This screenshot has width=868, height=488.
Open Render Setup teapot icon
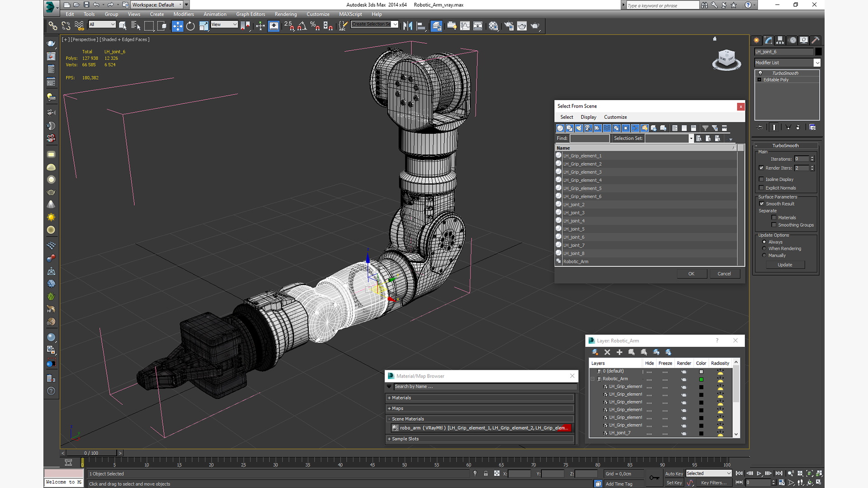click(x=509, y=26)
